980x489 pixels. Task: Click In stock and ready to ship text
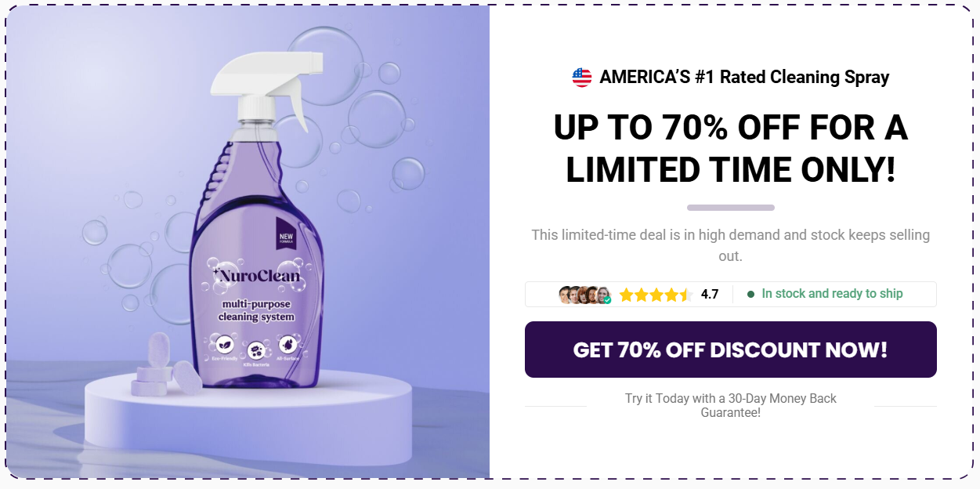point(832,294)
